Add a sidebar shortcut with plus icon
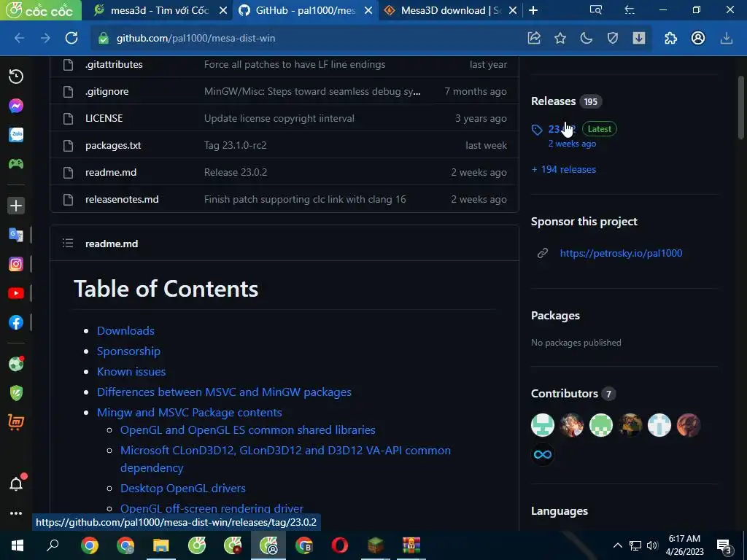This screenshot has width=747, height=560. point(16,205)
